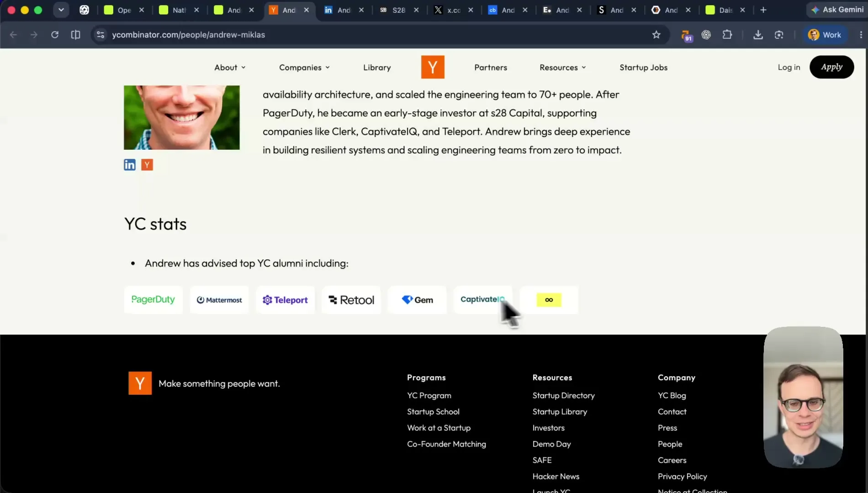
Task: Close the x.com browser tab
Action: click(471, 10)
